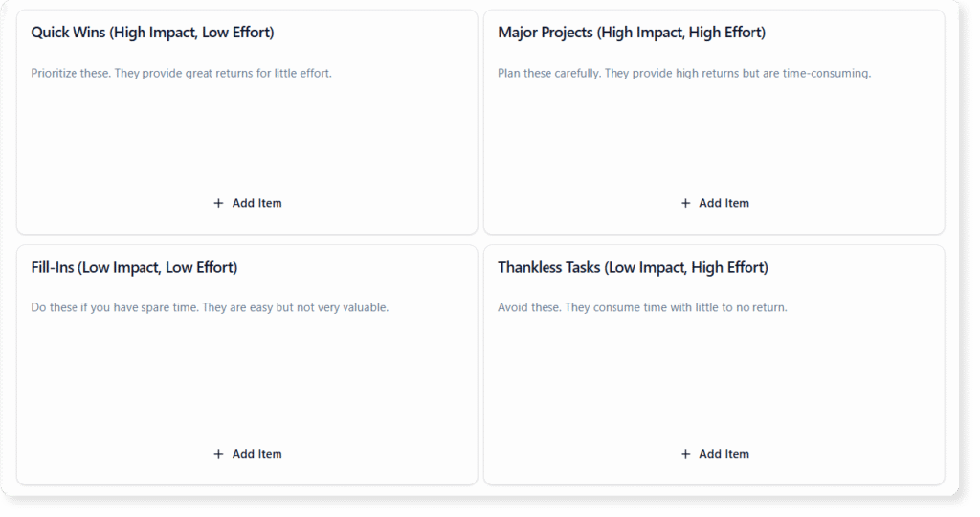Select the Quick Wins (High Impact, Low Effort) heading

(152, 33)
